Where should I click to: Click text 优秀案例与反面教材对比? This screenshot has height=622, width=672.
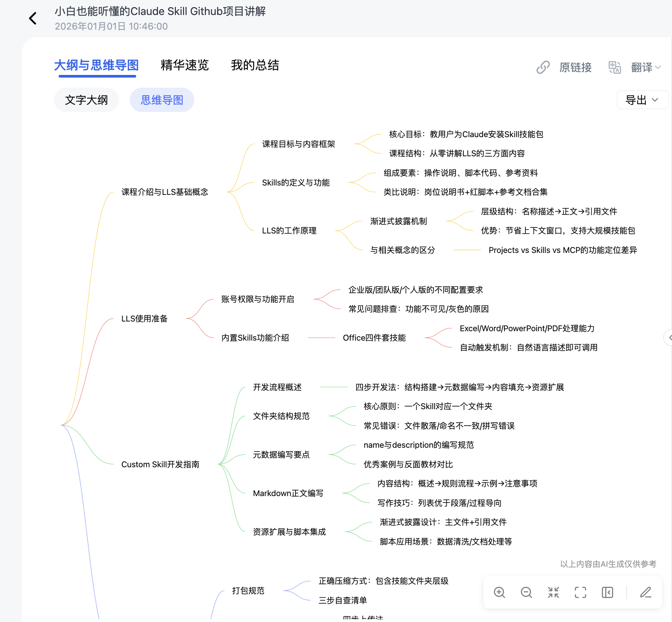click(x=408, y=464)
